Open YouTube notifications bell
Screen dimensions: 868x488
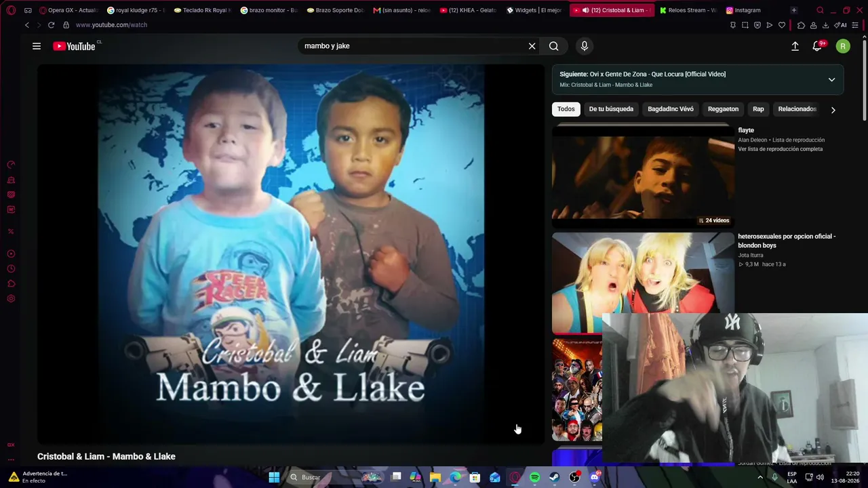point(817,46)
